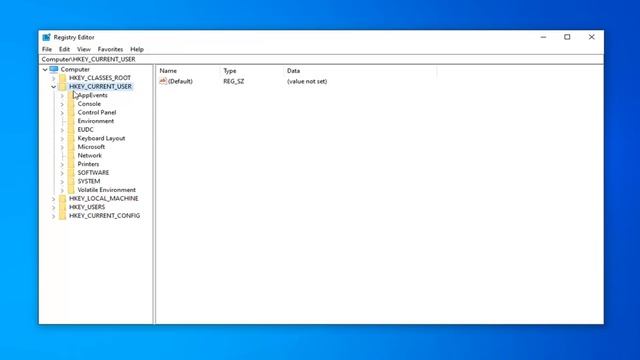Image resolution: width=640 pixels, height=360 pixels.
Task: Click the Control Panel folder icon
Action: pyautogui.click(x=71, y=112)
